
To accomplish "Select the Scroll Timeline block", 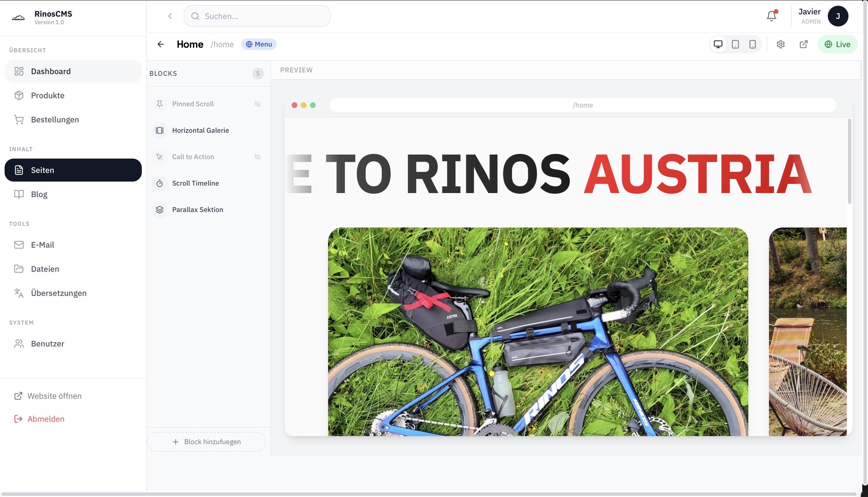I will 208,183.
